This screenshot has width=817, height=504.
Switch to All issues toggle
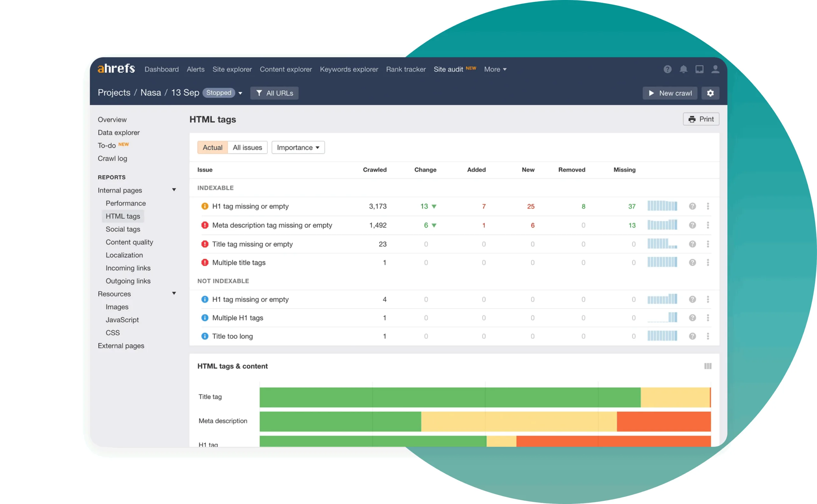[247, 147]
